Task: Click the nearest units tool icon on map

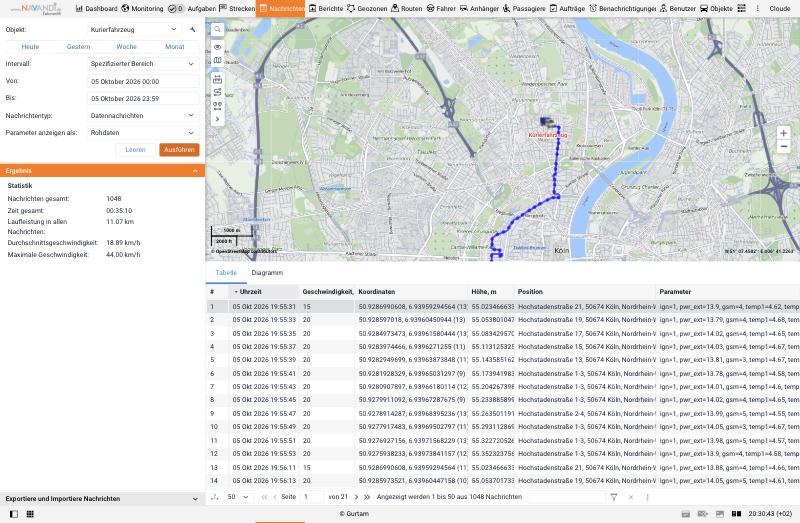Action: point(217,106)
